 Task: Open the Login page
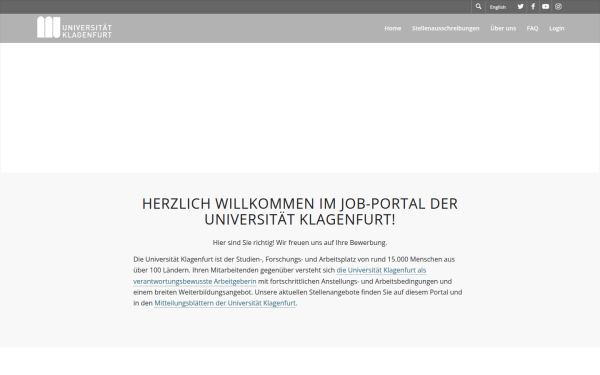557,28
